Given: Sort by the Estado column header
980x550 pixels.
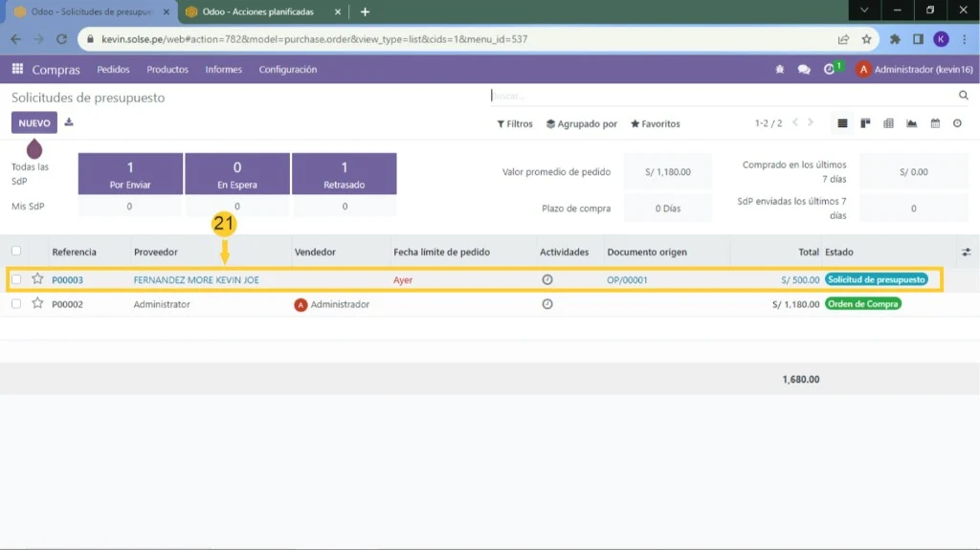Looking at the screenshot, I should 838,252.
